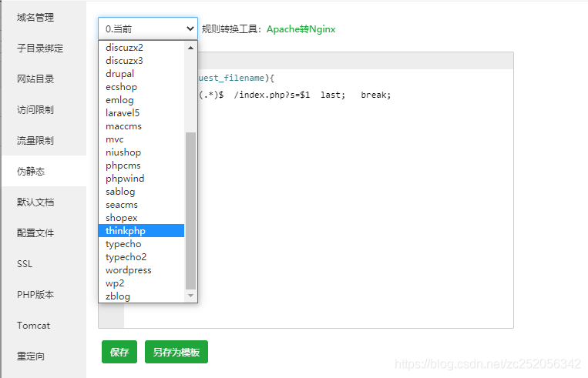588x378 pixels.
Task: Open the 配置文件 sidebar tab
Action: [44, 232]
